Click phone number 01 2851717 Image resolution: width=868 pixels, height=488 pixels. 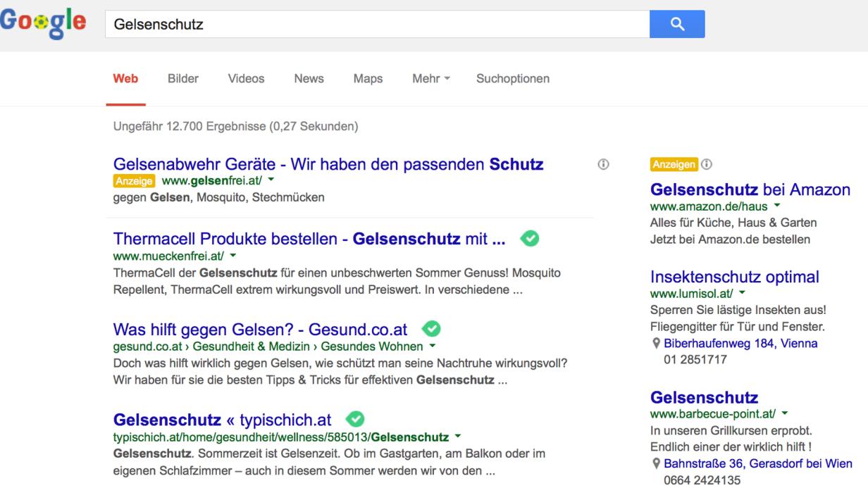(x=695, y=359)
